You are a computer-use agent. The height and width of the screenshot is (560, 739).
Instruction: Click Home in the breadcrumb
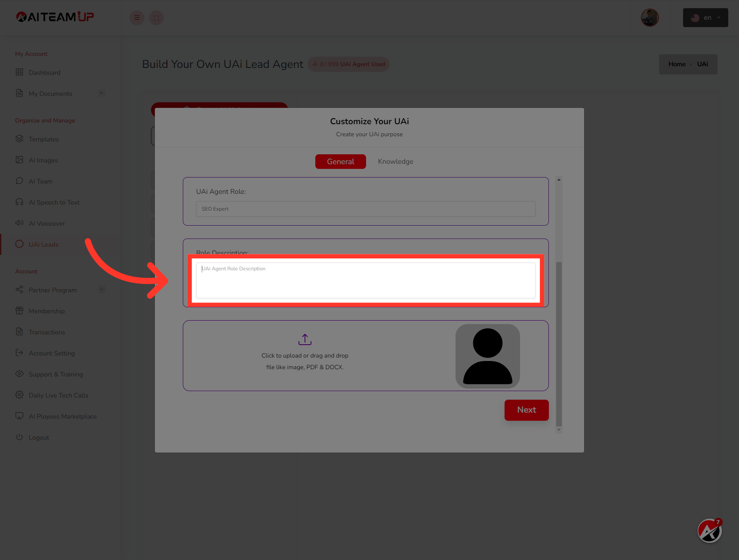coord(677,64)
